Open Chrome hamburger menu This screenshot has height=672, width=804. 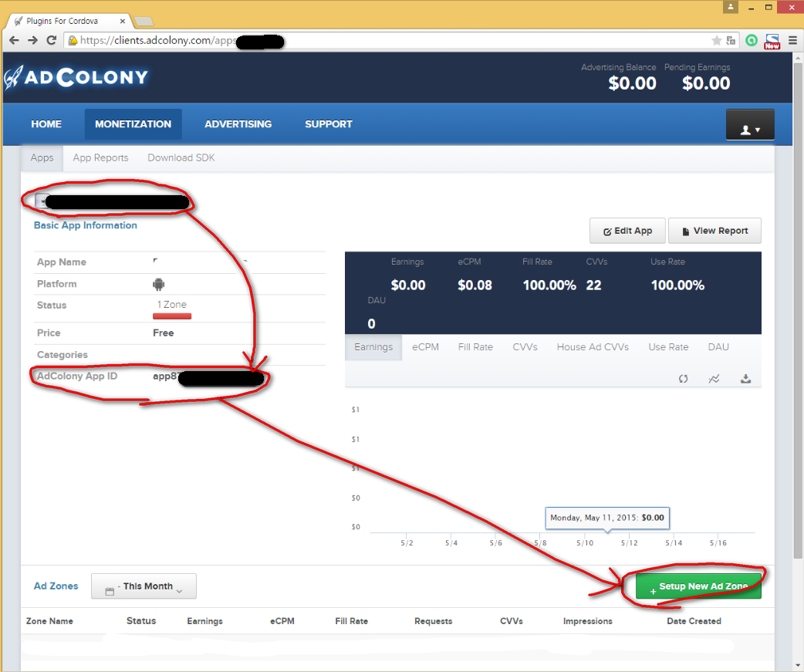coord(792,40)
